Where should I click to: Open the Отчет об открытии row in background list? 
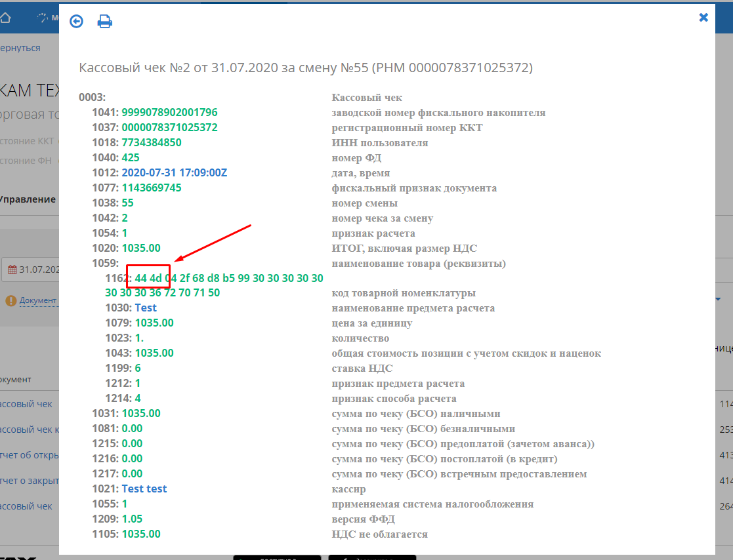[30, 455]
